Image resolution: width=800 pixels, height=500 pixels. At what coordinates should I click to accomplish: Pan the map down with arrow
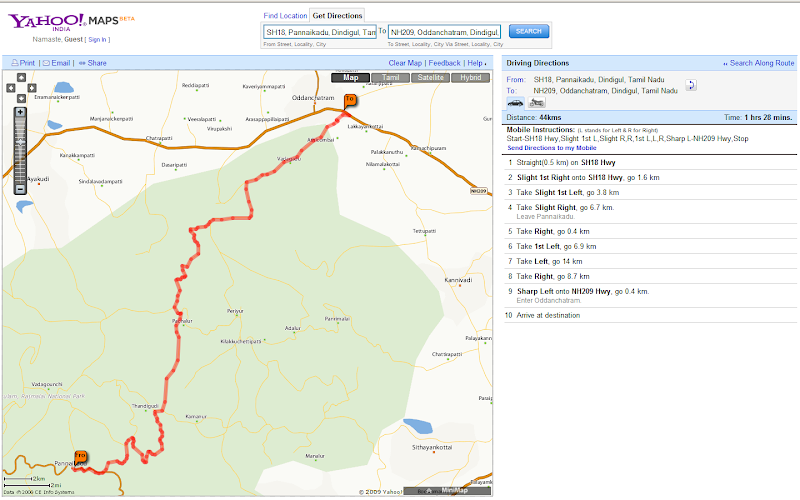pos(21,98)
